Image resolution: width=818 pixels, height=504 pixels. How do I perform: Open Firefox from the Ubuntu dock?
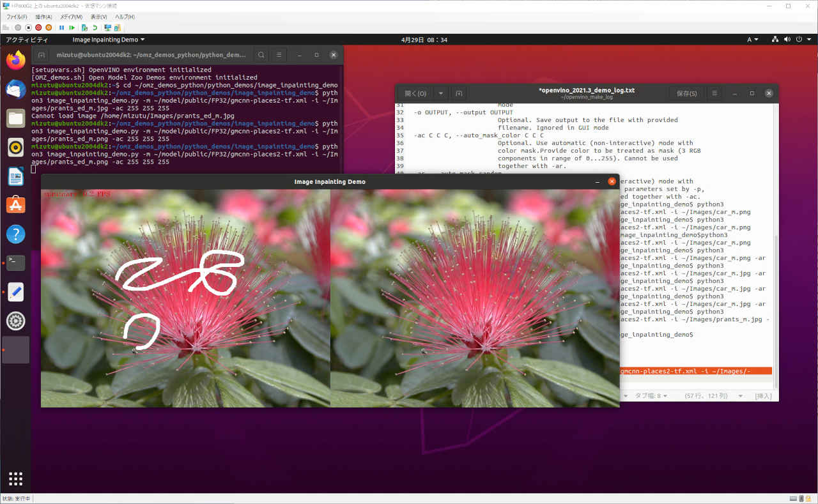(x=15, y=60)
